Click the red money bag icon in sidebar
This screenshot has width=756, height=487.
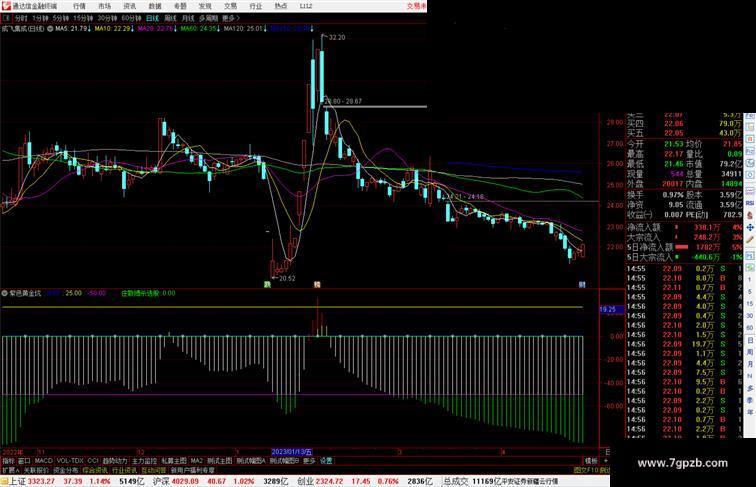pyautogui.click(x=750, y=215)
